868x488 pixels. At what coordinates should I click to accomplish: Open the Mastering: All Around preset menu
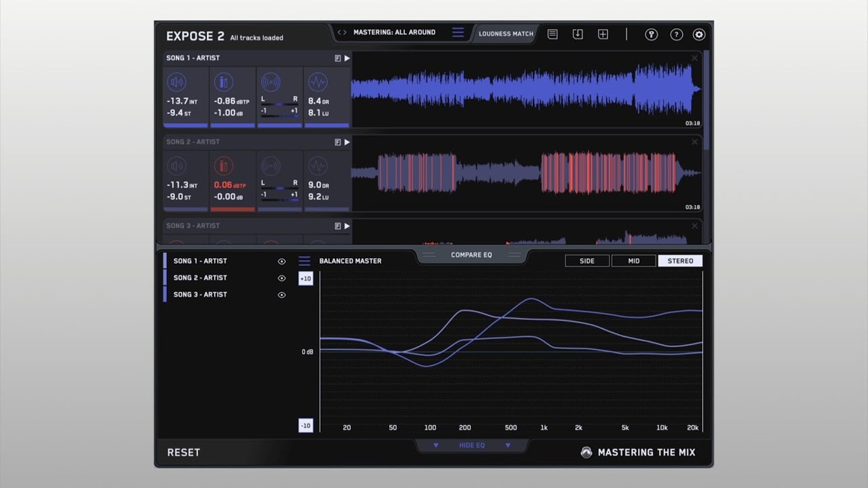458,33
